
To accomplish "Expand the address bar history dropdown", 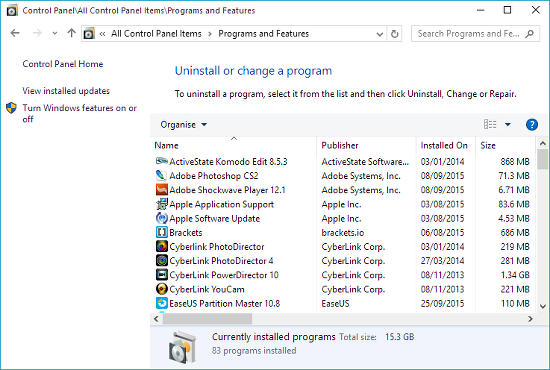I will pyautogui.click(x=380, y=34).
